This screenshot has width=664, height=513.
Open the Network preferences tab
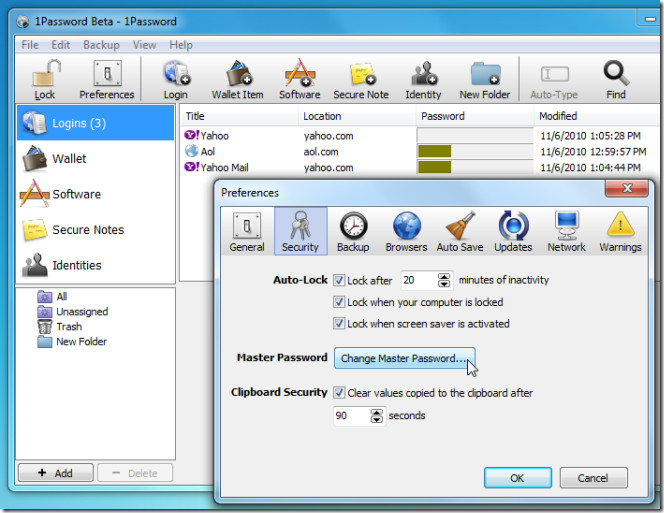click(567, 231)
